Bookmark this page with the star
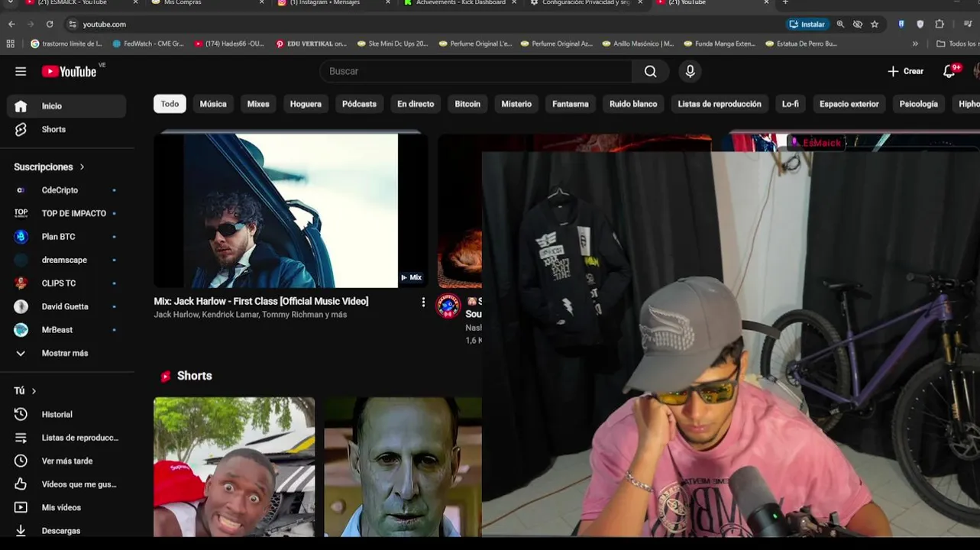Screen dimensions: 980x550 click(x=875, y=24)
